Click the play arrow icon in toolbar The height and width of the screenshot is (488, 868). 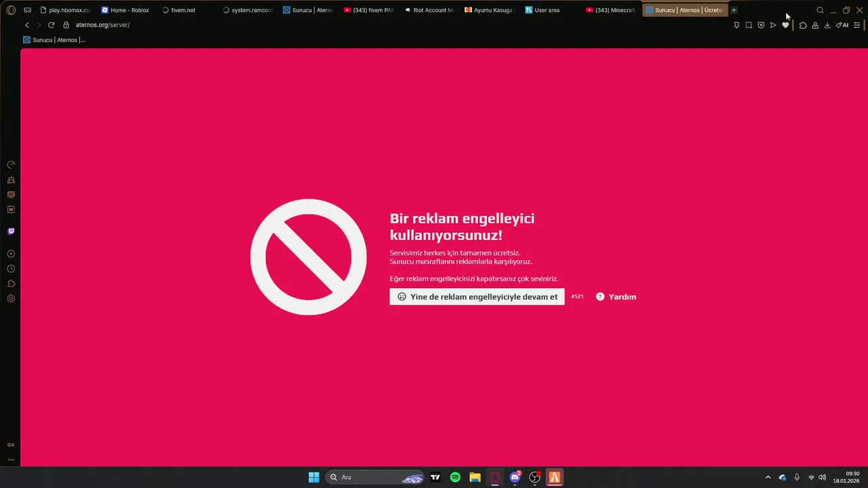point(773,25)
